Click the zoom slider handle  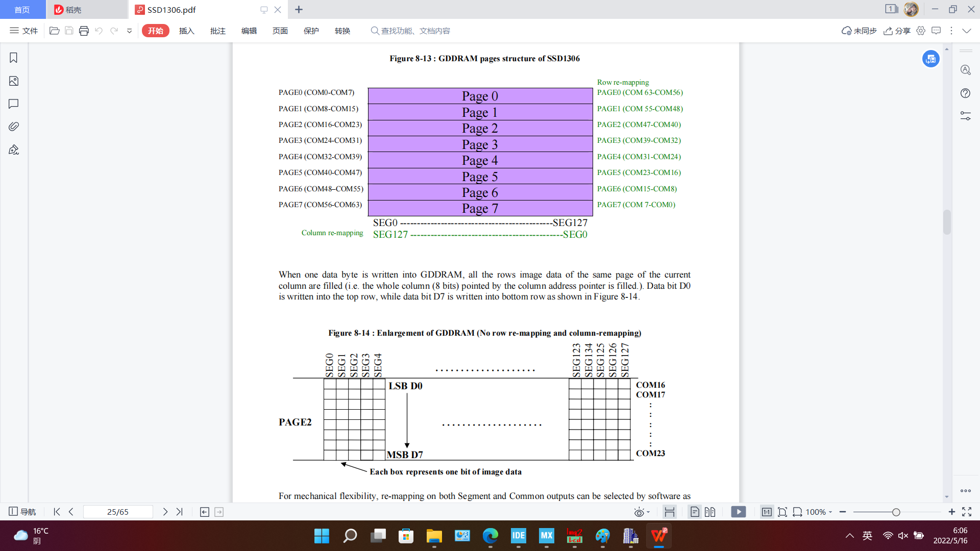pos(896,512)
